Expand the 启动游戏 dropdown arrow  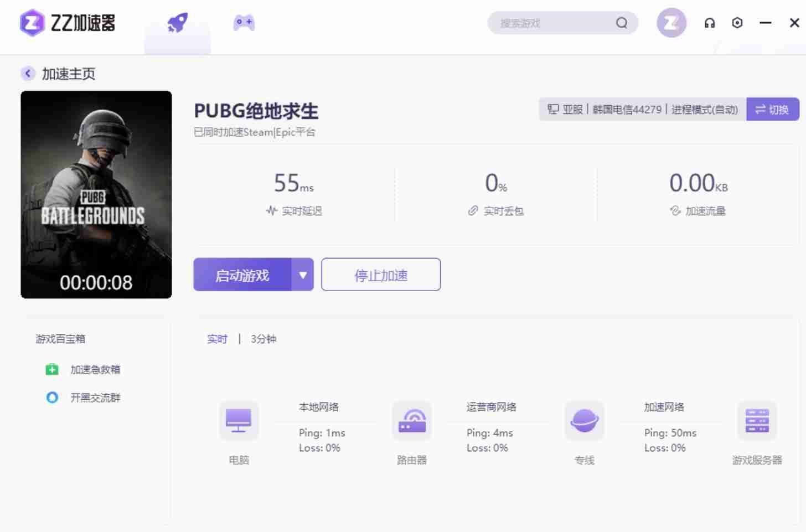coord(303,275)
